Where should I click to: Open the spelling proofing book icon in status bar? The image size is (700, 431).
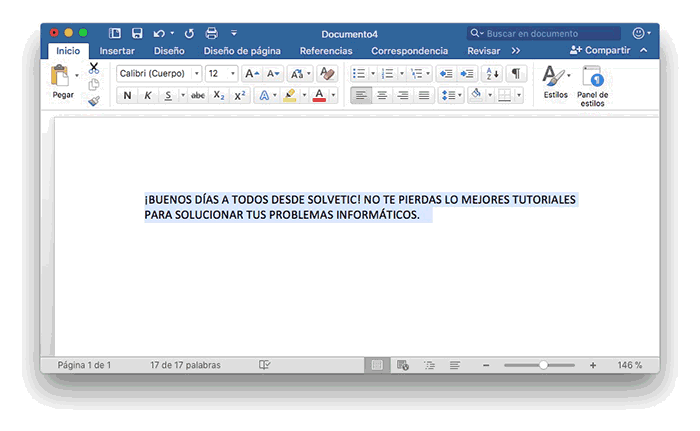[265, 365]
